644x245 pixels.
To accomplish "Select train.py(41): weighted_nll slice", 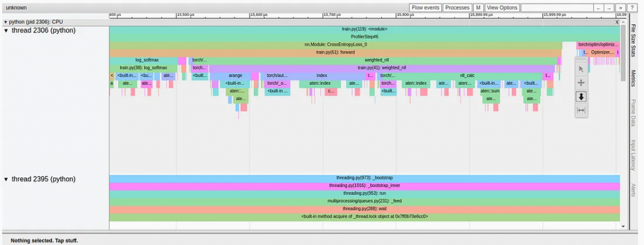I will click(x=382, y=68).
